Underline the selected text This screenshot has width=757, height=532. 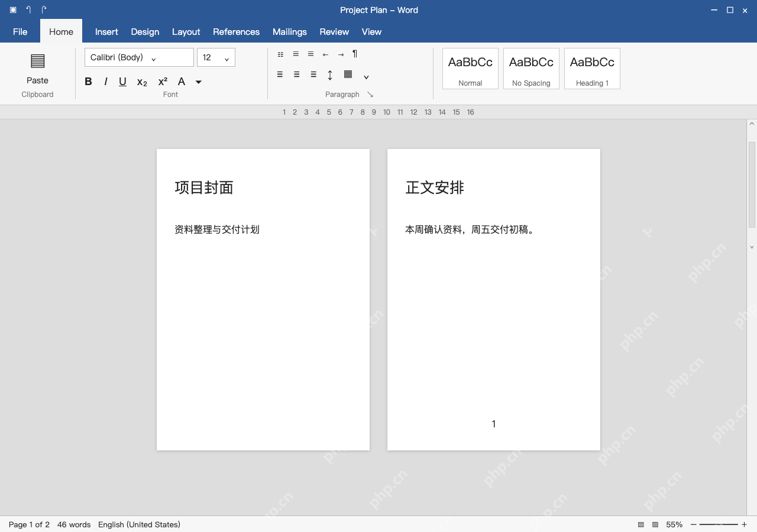[x=122, y=82]
